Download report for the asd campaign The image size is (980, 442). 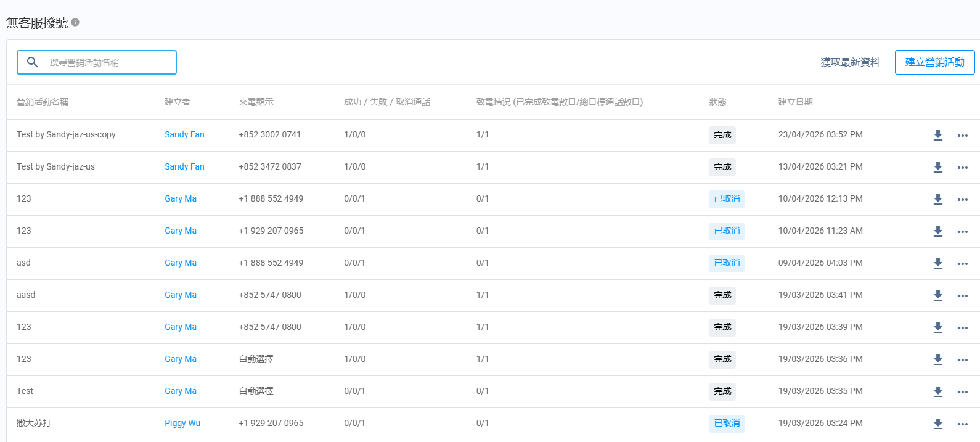click(938, 264)
